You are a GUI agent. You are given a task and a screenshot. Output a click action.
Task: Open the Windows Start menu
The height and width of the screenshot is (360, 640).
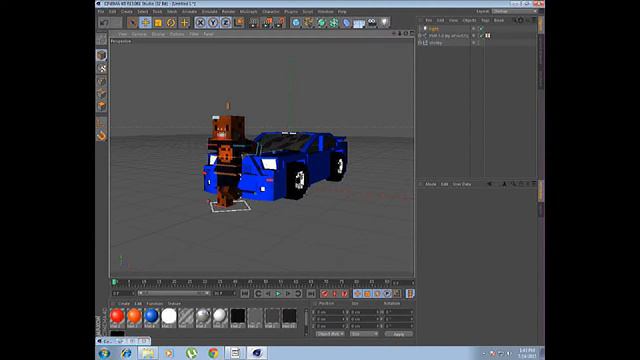pyautogui.click(x=104, y=353)
